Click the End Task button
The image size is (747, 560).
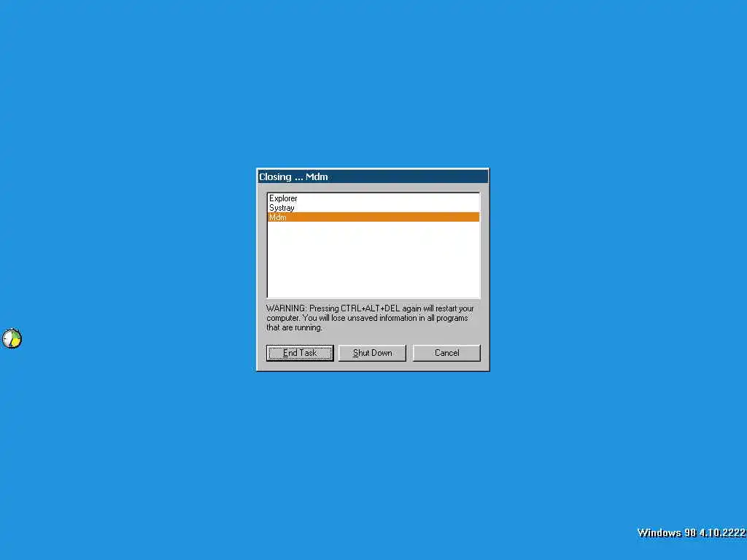tap(300, 353)
